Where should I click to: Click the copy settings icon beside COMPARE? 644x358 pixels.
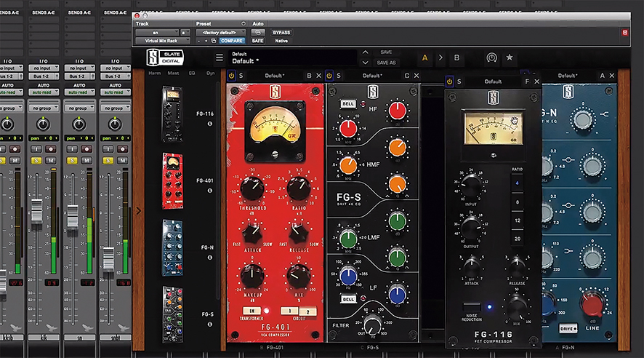(214, 41)
